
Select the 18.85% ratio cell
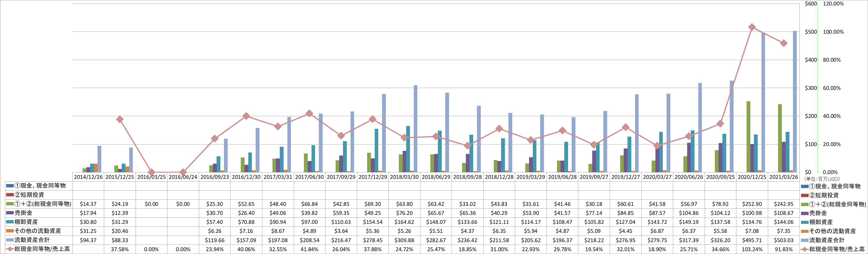coord(467,249)
